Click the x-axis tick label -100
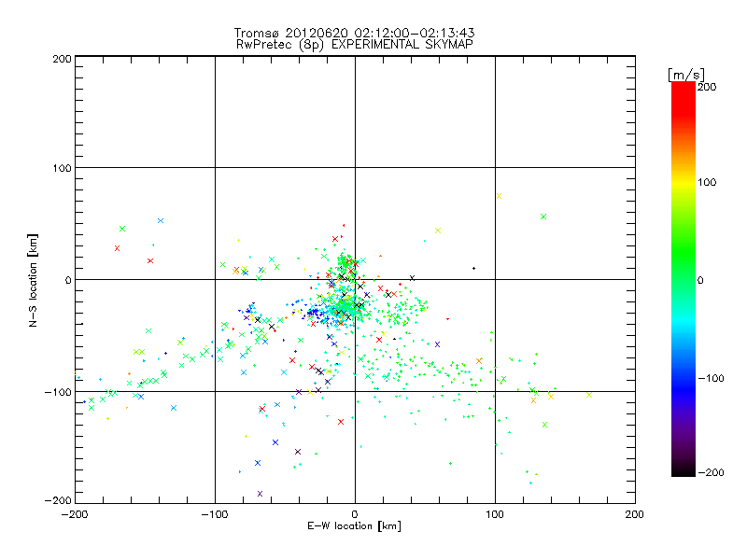The height and width of the screenshot is (560, 747). coord(215,513)
